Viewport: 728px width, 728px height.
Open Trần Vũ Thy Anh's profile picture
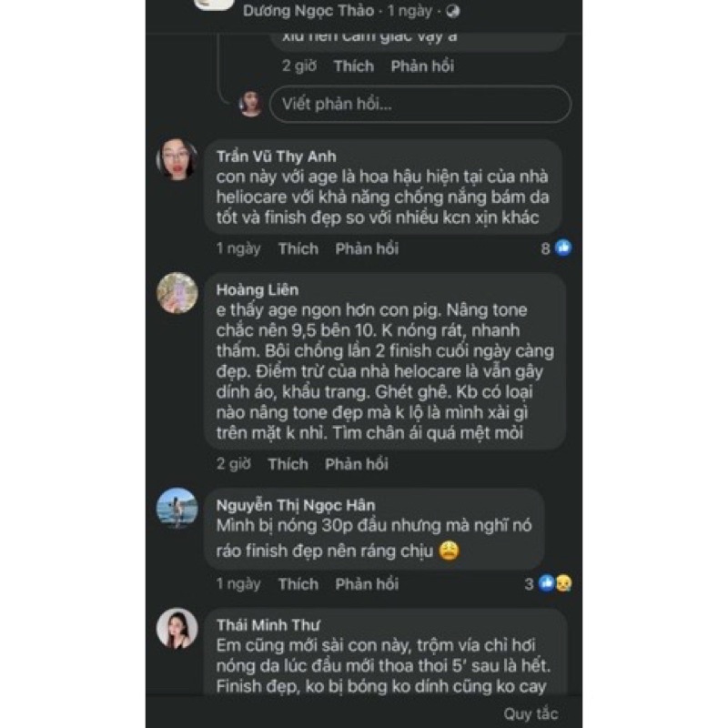177,160
